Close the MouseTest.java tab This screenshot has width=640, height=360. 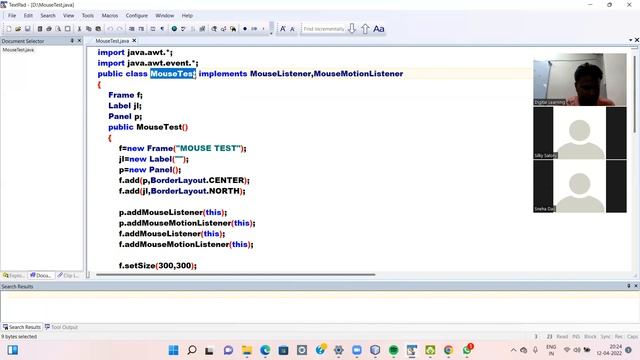(134, 41)
